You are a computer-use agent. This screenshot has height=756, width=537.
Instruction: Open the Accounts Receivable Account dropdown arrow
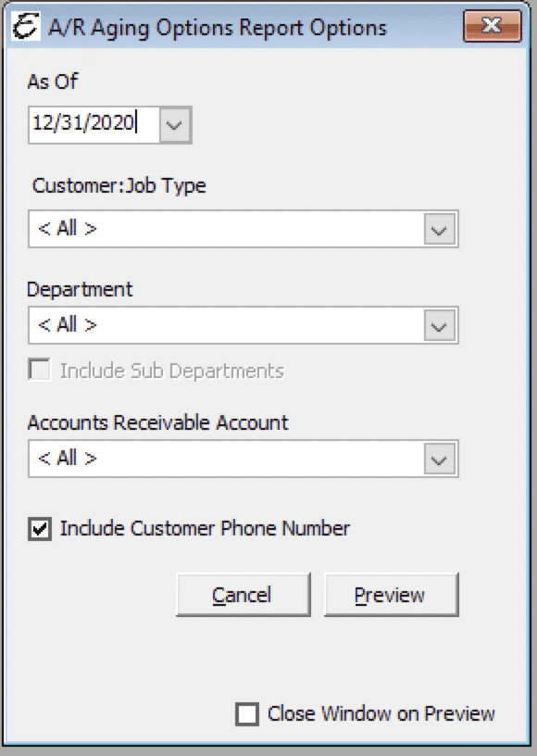pos(440,459)
